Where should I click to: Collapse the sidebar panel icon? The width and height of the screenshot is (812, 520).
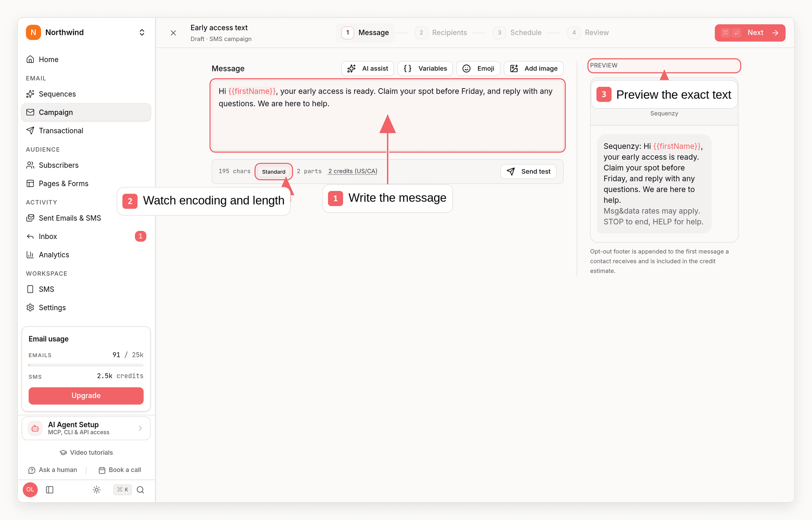(50, 490)
